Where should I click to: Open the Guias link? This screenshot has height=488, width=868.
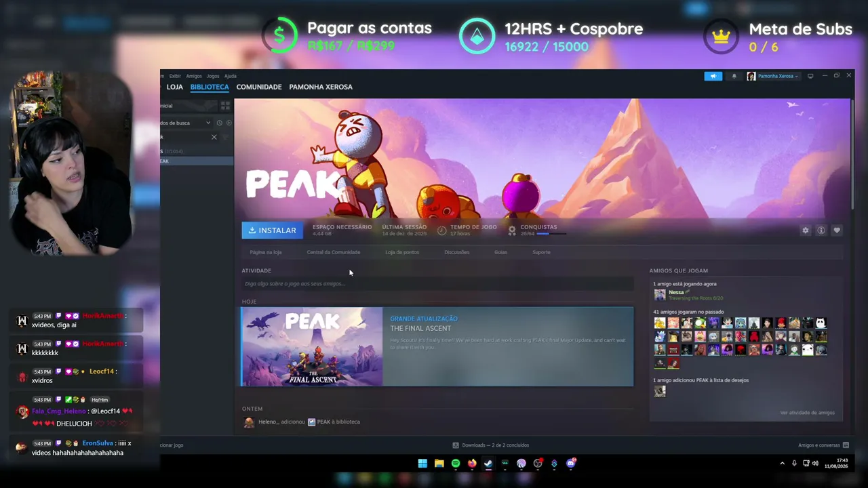coord(500,252)
